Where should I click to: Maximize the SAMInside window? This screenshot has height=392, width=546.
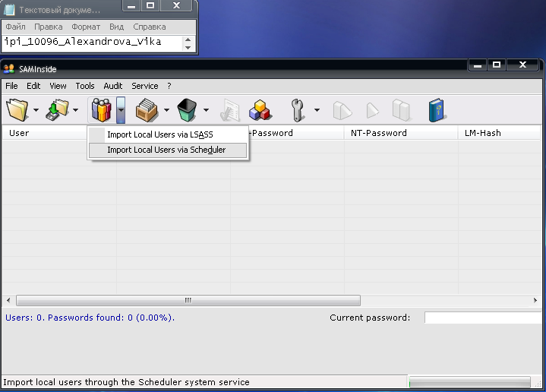[x=497, y=65]
